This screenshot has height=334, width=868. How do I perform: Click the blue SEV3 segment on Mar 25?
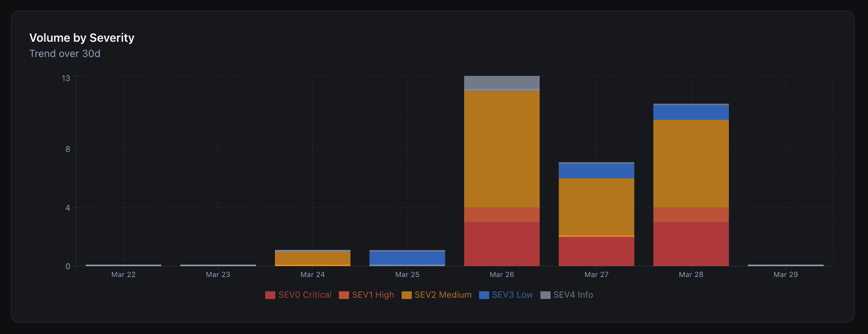click(x=407, y=258)
